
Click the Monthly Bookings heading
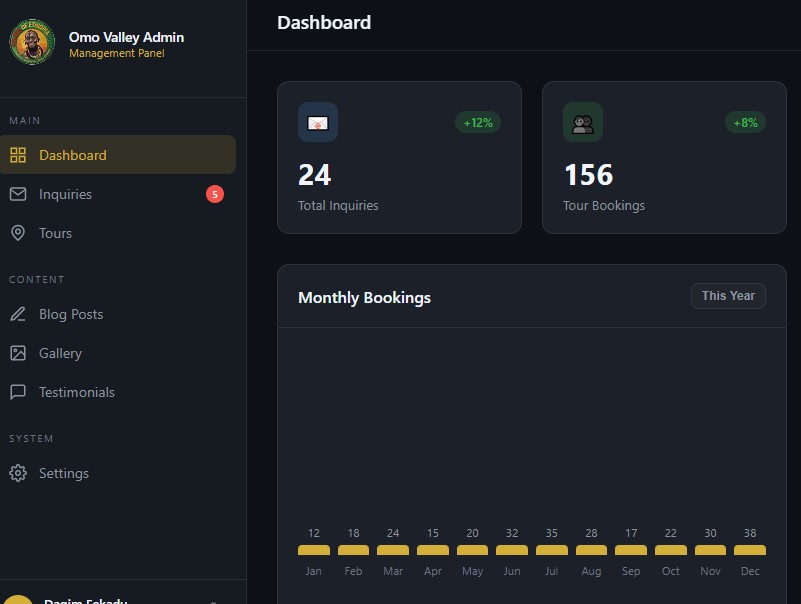[x=364, y=297]
